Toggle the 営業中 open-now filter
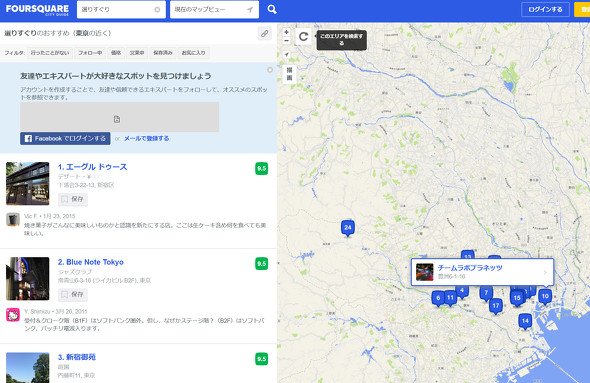This screenshot has width=590, height=383. click(x=137, y=53)
